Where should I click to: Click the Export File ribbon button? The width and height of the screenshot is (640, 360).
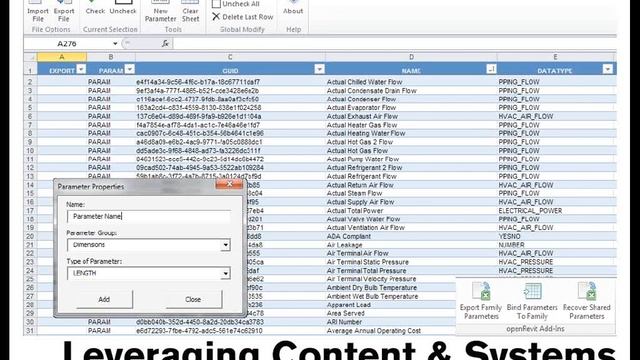click(64, 11)
